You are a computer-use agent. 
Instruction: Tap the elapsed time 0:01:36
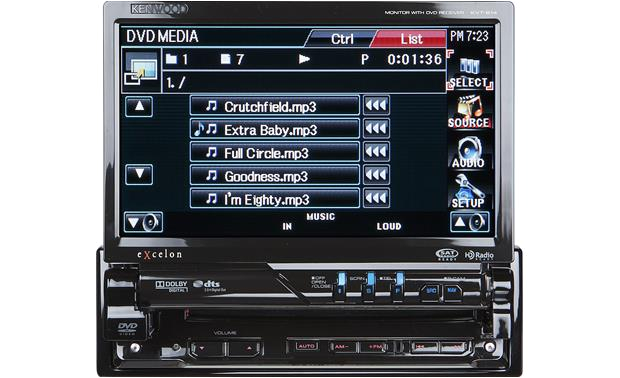pos(414,59)
